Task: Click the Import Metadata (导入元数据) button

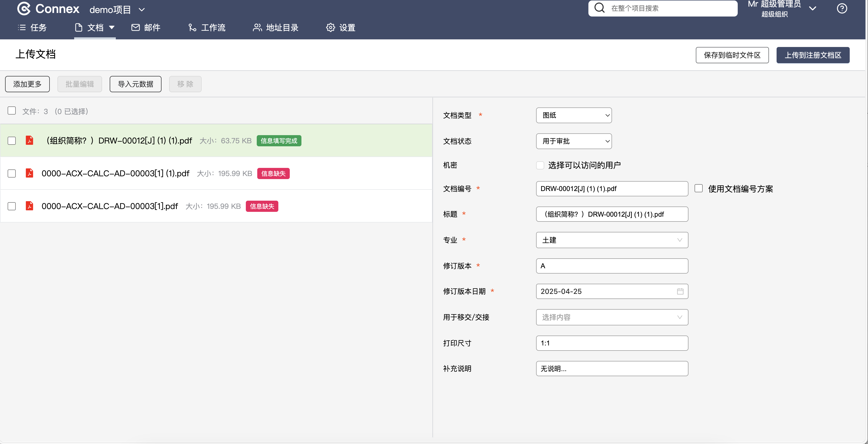Action: pos(135,84)
